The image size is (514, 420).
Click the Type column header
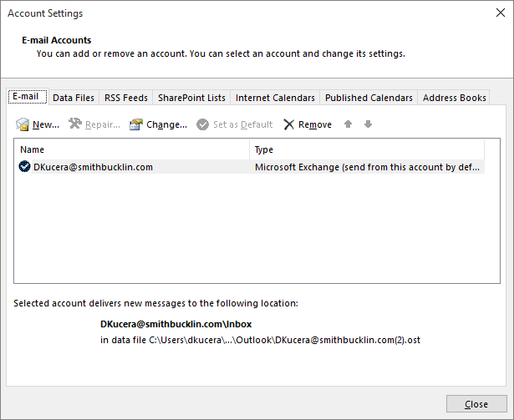[x=367, y=149]
